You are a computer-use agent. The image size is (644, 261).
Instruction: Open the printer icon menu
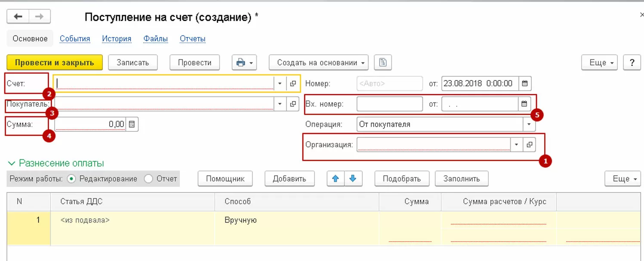244,63
